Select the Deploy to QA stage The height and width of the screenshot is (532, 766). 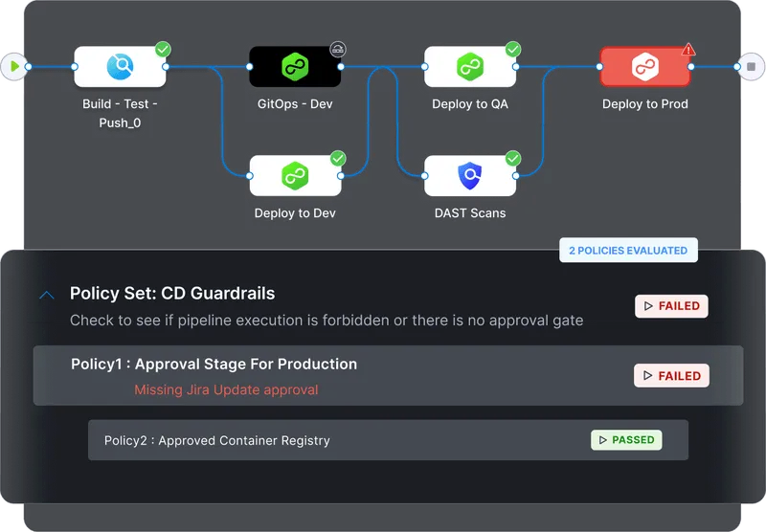(470, 67)
